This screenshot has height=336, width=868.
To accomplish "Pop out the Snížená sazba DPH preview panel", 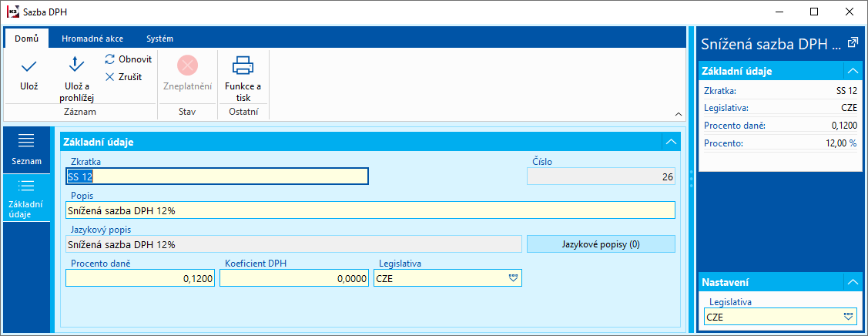I will pyautogui.click(x=853, y=42).
